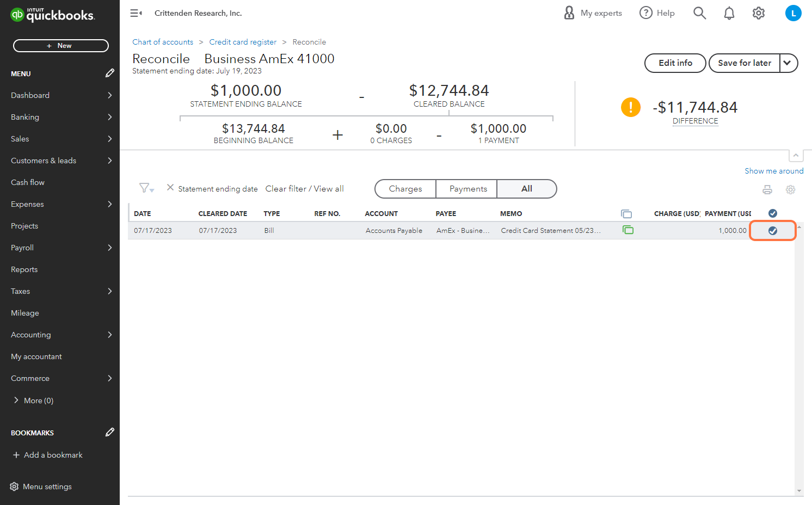Image resolution: width=812 pixels, height=505 pixels.
Task: Open the attachment icon for AmEx bill row
Action: [628, 230]
